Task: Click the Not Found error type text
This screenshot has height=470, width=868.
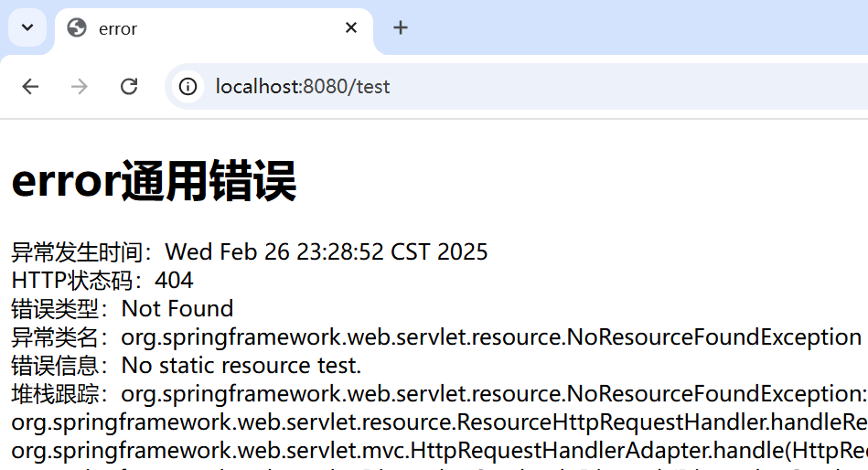Action: 177,309
